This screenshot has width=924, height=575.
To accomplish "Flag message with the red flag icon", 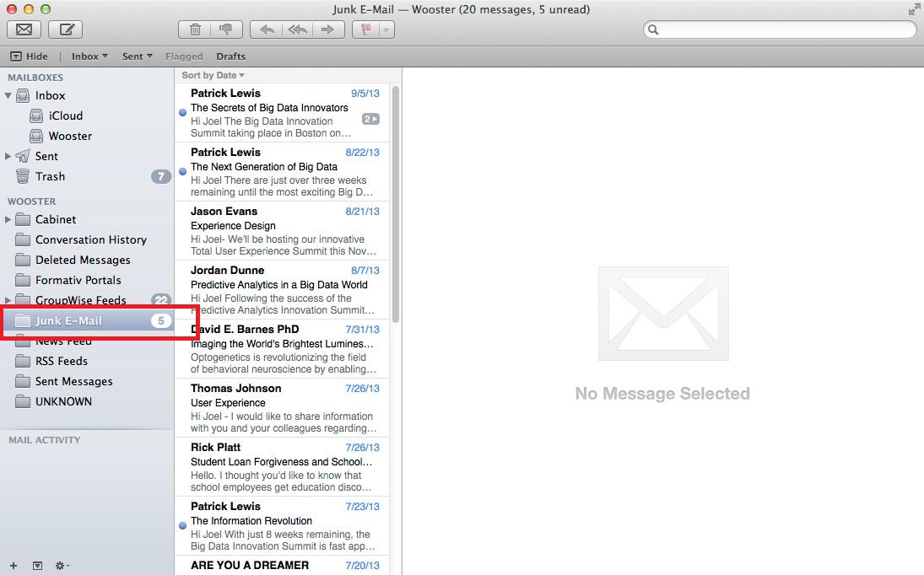I will coord(366,30).
